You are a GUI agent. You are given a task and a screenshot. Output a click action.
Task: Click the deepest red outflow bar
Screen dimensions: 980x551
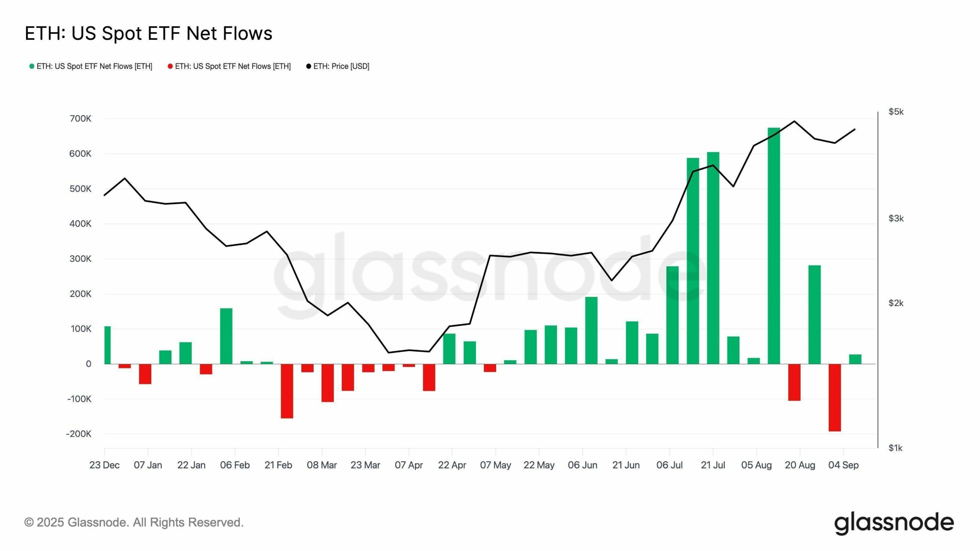(x=835, y=397)
